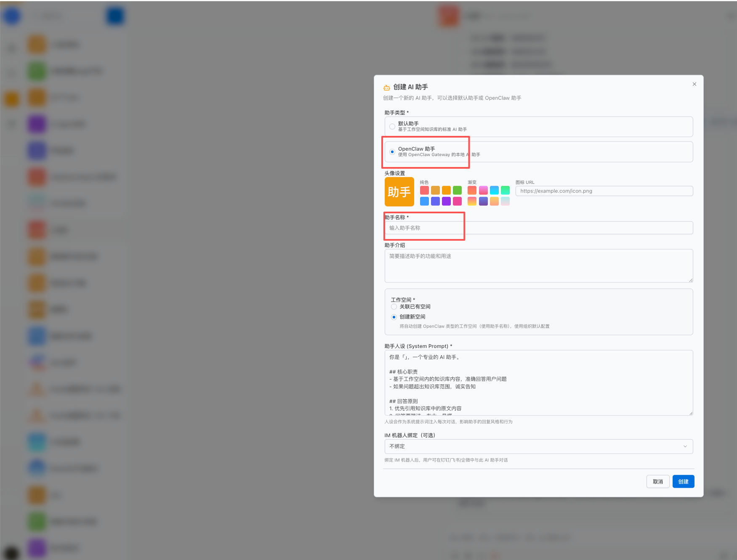Screen dimensions: 737x560
Task: Pick the solid green avatar color
Action: (457, 191)
